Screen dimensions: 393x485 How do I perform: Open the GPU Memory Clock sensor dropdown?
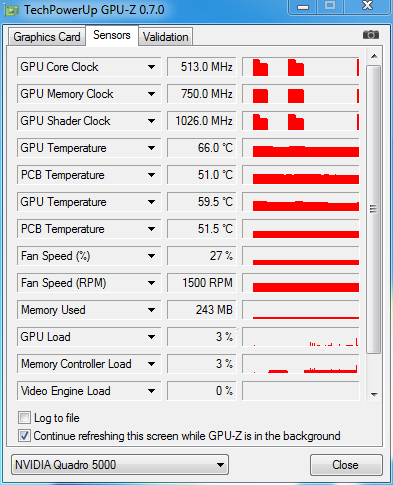click(x=89, y=94)
